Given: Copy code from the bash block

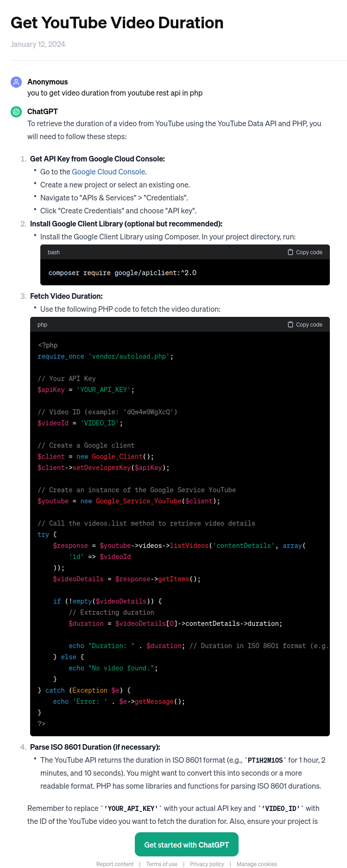Looking at the screenshot, I should (305, 252).
